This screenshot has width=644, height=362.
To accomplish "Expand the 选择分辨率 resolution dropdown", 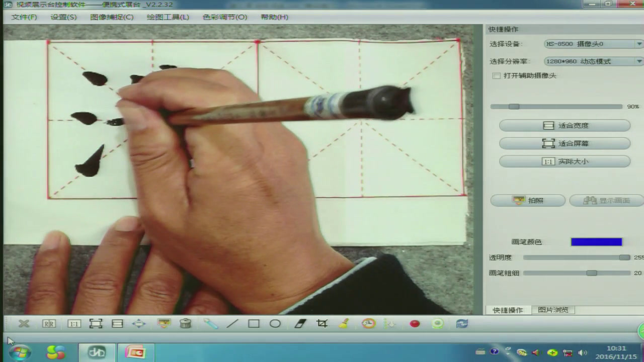I will (593, 61).
